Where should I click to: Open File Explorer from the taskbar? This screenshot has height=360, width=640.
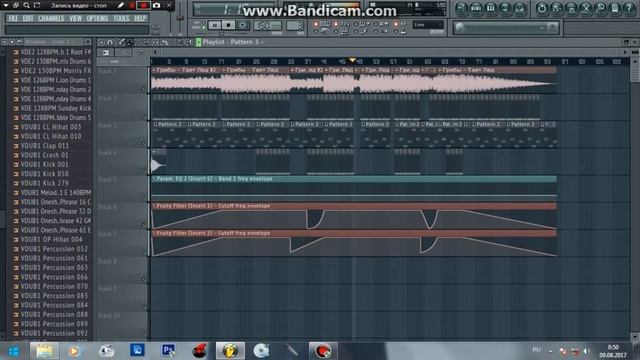44,351
